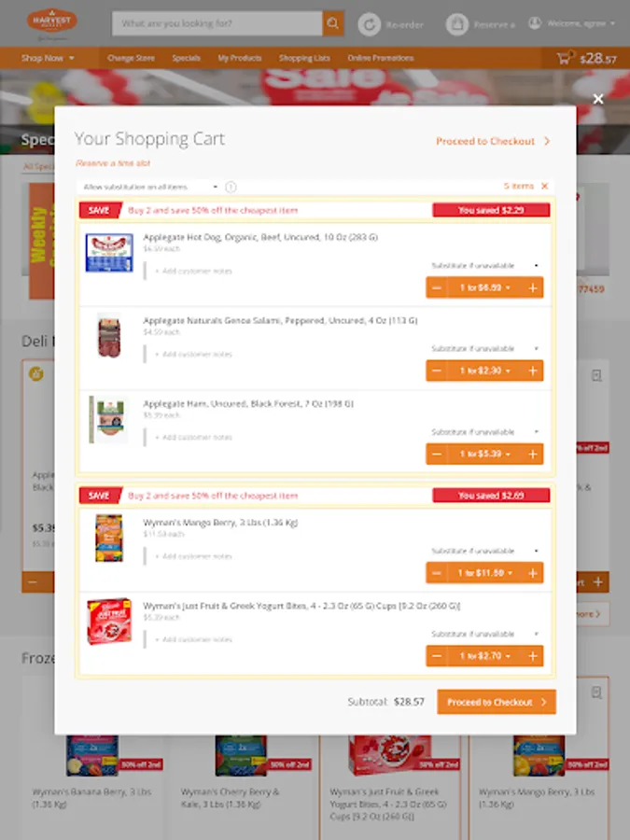Decrease Genoa Salami quantity with minus

click(437, 371)
